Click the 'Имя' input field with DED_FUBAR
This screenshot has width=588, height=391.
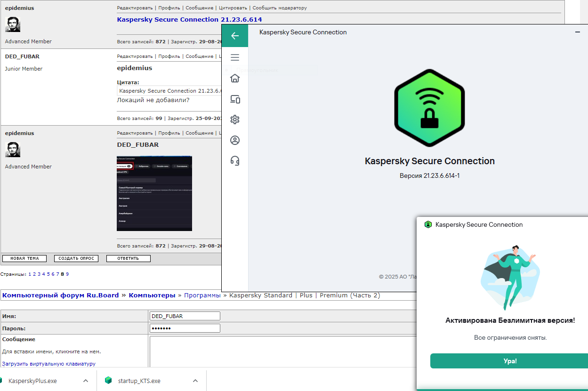(x=185, y=316)
